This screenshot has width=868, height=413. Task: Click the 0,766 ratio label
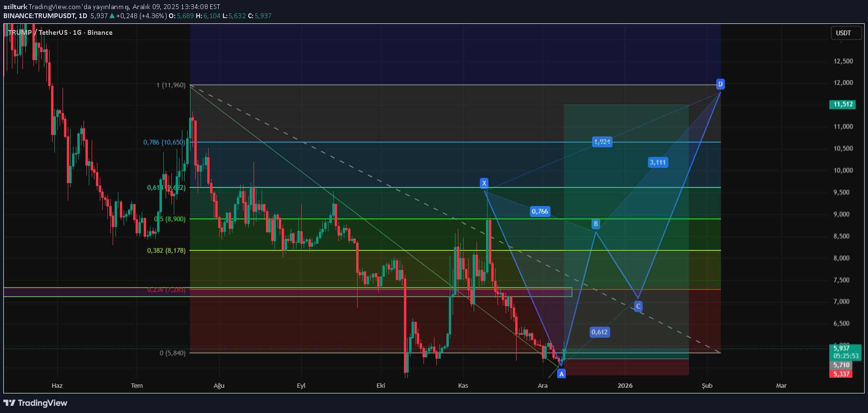pyautogui.click(x=540, y=211)
